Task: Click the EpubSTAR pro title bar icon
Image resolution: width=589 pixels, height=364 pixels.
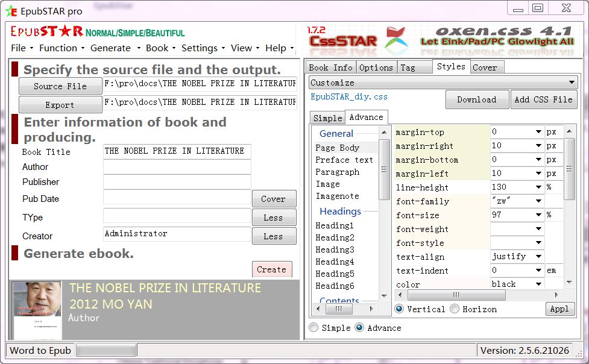Action: click(x=11, y=11)
